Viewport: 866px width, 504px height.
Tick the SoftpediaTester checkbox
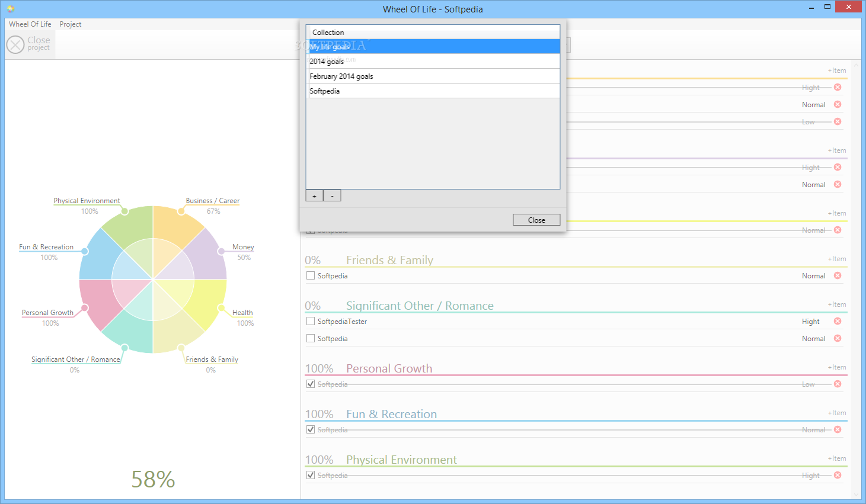(311, 321)
